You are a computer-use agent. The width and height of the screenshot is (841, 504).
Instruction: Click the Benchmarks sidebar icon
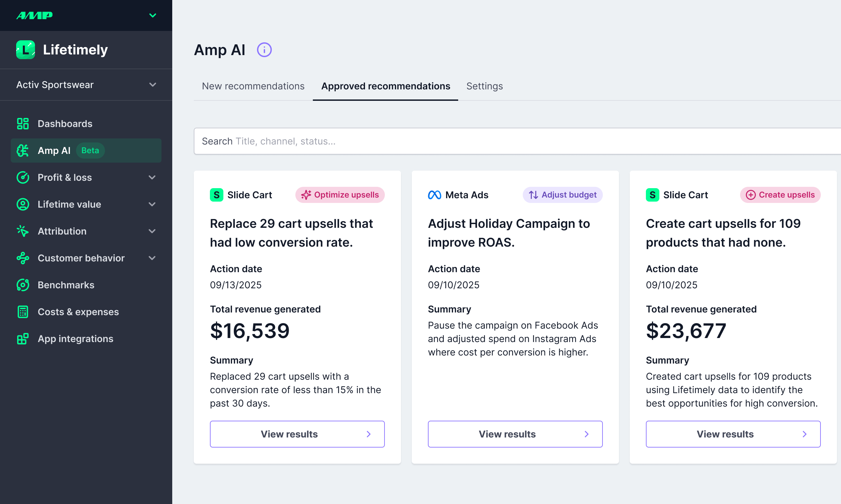coord(23,285)
